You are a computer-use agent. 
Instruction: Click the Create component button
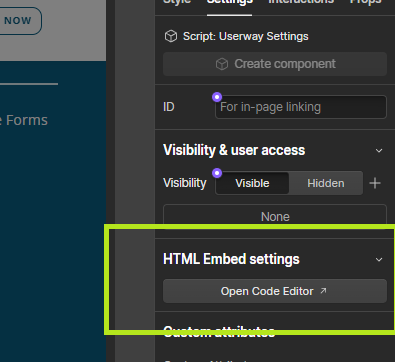pyautogui.click(x=275, y=64)
